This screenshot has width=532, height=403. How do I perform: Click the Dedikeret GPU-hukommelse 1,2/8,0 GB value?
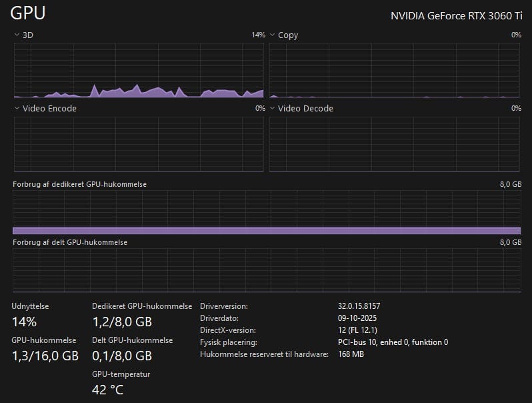(122, 322)
